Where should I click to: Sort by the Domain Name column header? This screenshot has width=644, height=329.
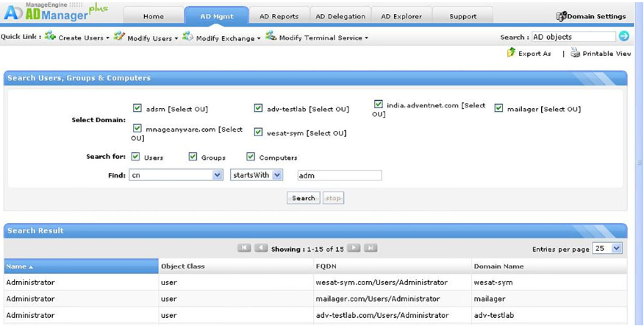(x=549, y=266)
